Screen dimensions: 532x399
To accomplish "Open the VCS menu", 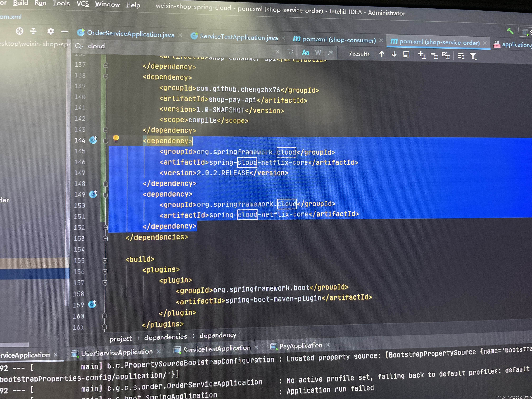I will [x=82, y=4].
